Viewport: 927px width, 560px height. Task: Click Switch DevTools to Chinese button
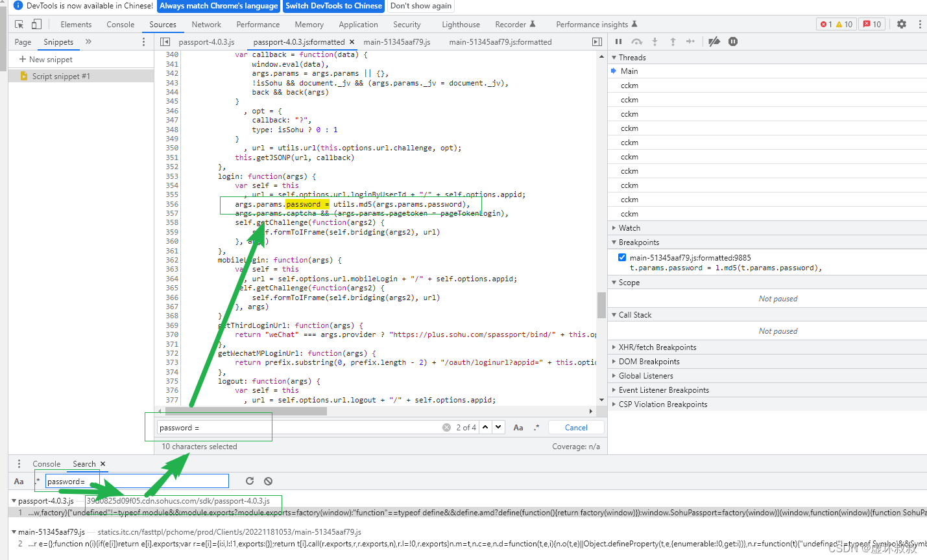tap(333, 6)
